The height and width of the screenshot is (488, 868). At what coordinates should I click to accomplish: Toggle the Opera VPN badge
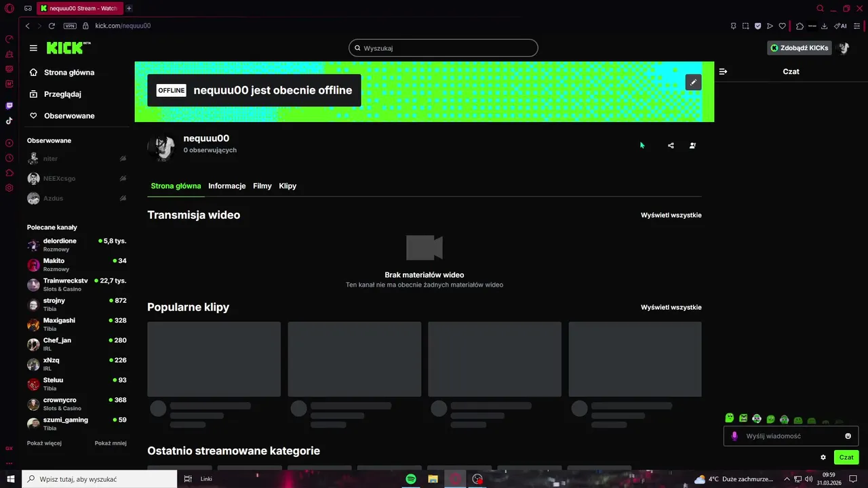(70, 26)
